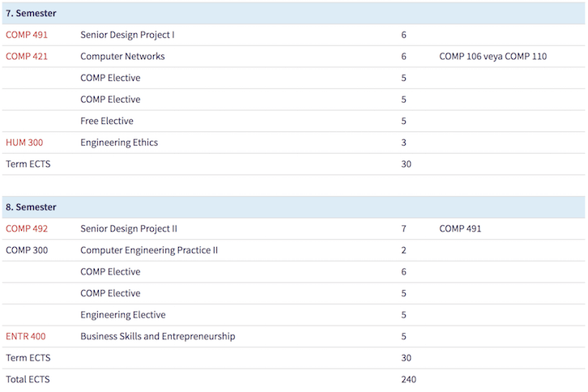
Task: Open the COMP 492 course link
Action: 27,228
